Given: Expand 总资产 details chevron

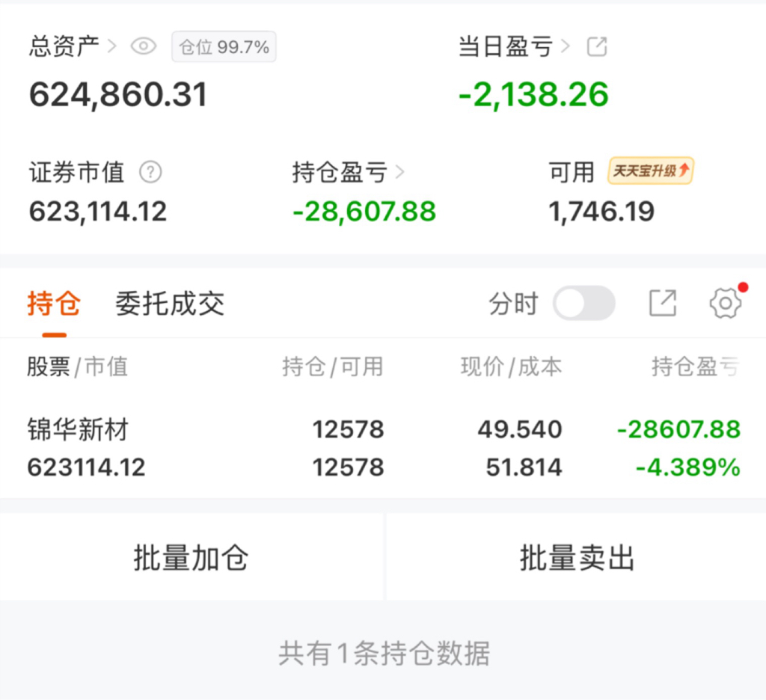Looking at the screenshot, I should point(112,46).
